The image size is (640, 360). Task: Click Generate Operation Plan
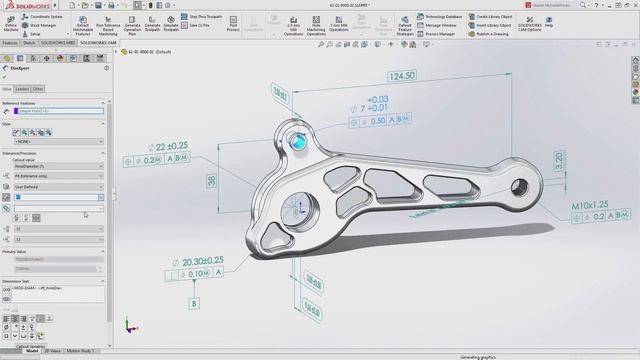point(132,26)
